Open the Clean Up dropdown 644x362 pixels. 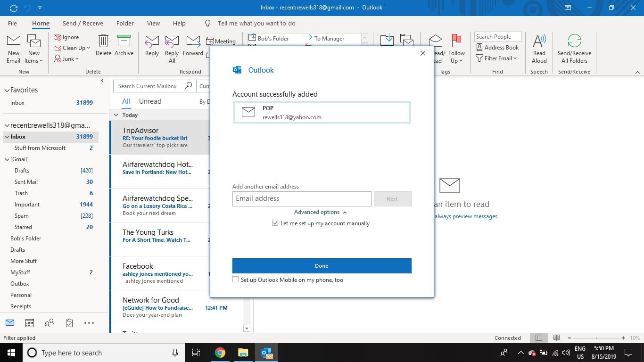(72, 48)
